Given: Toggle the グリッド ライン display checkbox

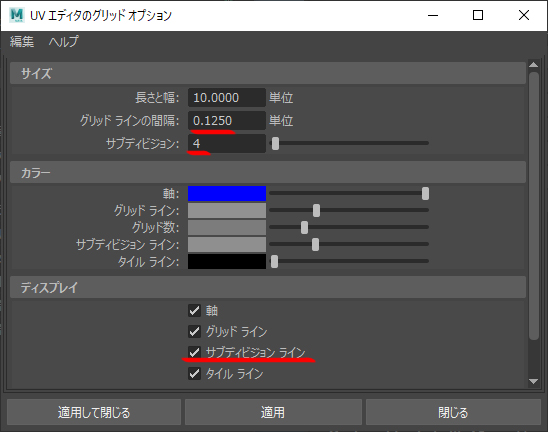Looking at the screenshot, I should (194, 331).
